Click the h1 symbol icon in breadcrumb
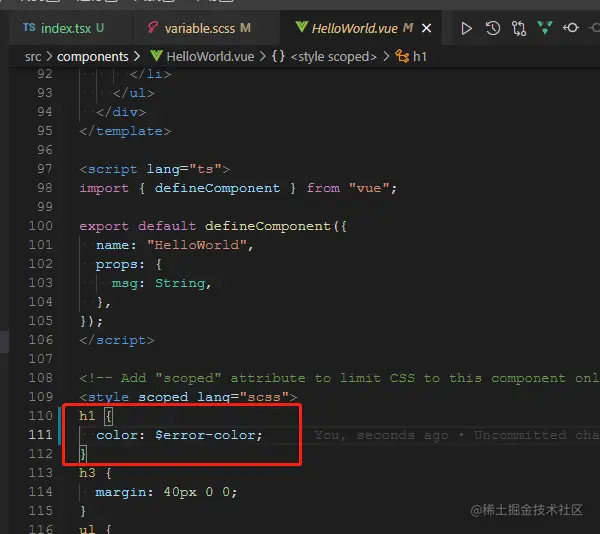600x534 pixels. coord(402,56)
